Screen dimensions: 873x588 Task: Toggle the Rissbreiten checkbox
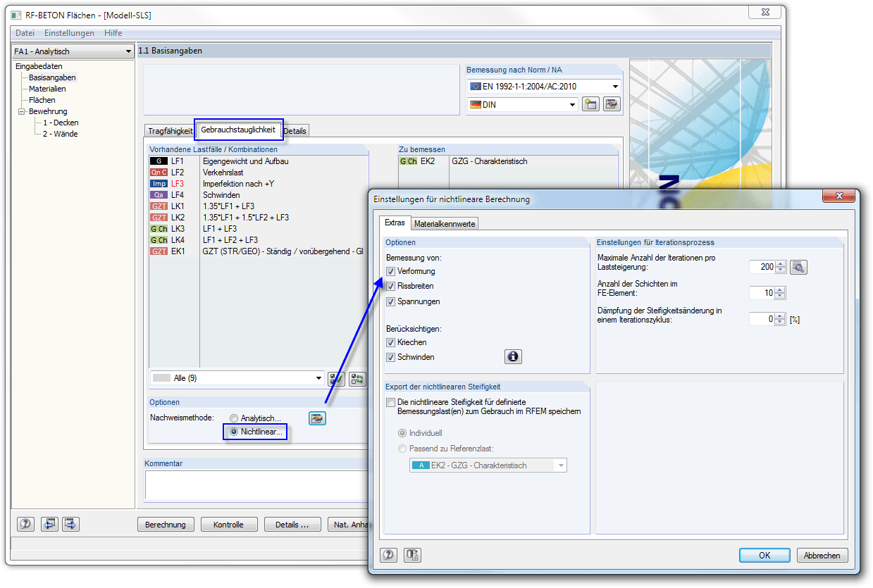(390, 286)
